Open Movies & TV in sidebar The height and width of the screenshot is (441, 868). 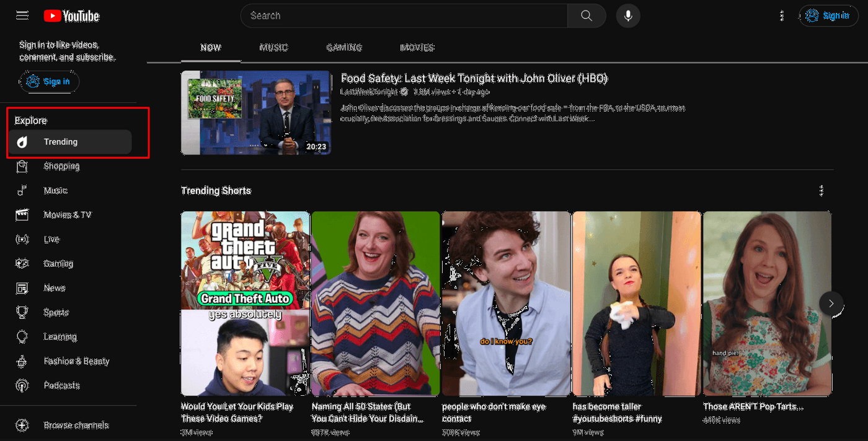67,215
